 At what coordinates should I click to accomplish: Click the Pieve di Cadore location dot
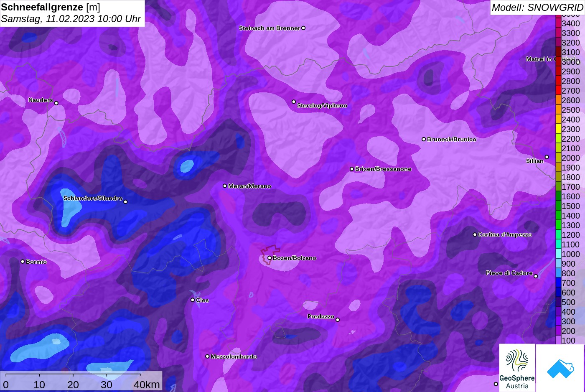536,276
